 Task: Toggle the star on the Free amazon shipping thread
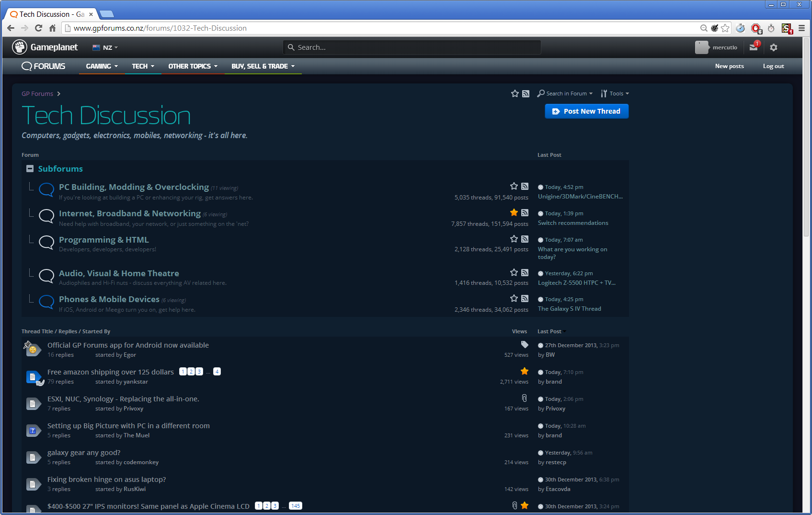coord(524,371)
